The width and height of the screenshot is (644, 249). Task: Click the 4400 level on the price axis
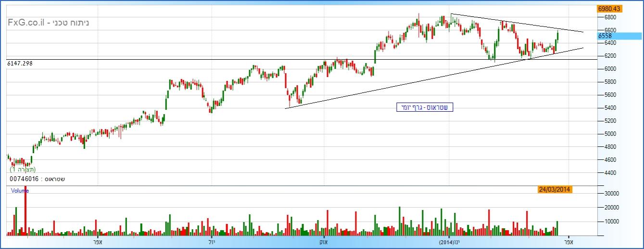[610, 173]
